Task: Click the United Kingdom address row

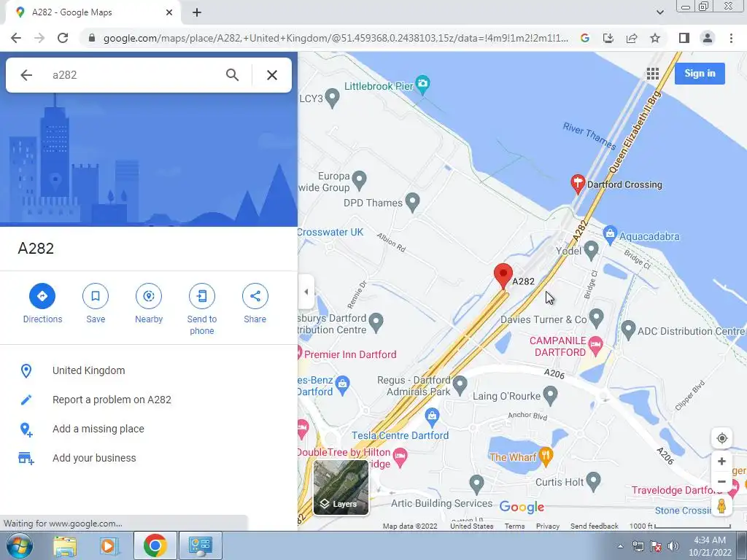Action: [149, 370]
